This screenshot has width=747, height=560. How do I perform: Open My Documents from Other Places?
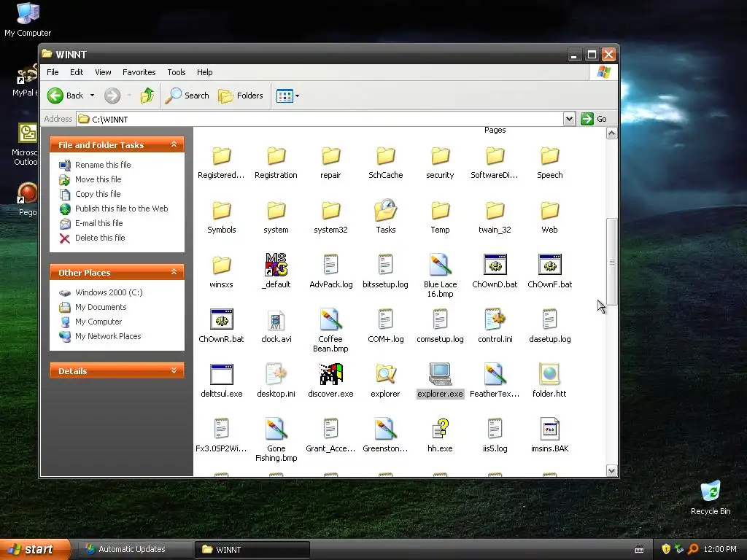101,307
